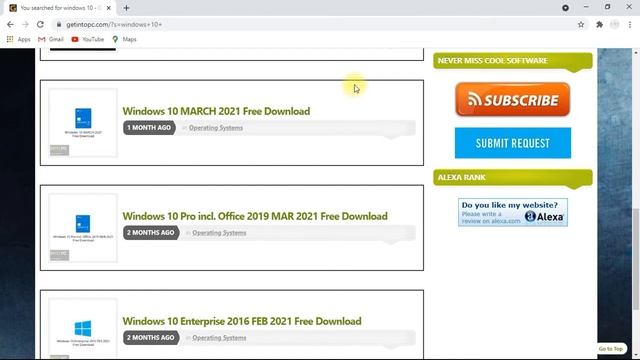
Task: Click the browser forward arrow
Action: (x=25, y=24)
